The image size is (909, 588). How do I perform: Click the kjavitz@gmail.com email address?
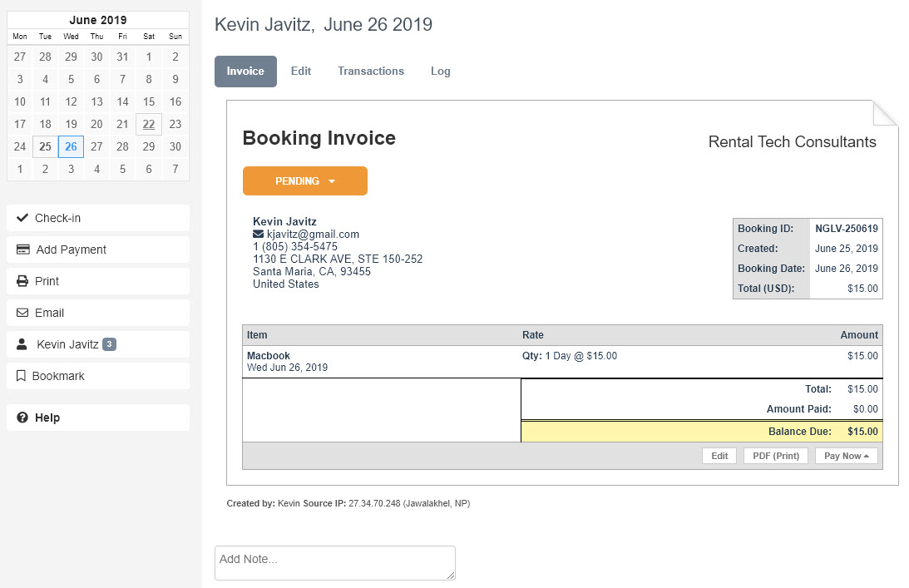pyautogui.click(x=313, y=235)
